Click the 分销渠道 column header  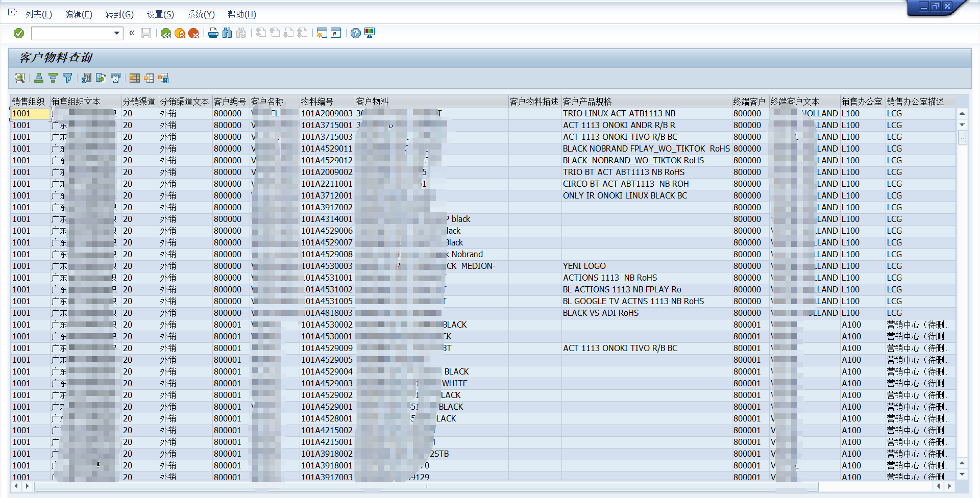point(140,102)
